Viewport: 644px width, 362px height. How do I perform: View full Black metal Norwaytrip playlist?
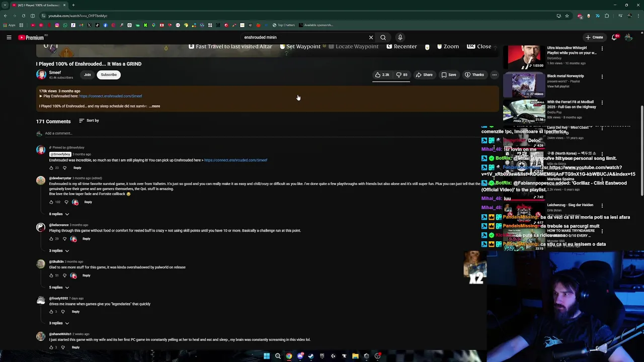click(x=558, y=86)
